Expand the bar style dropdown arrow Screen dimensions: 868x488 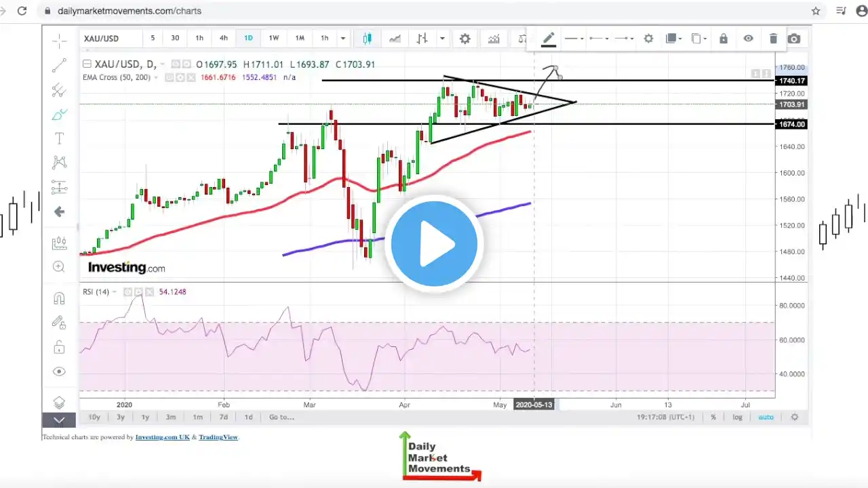point(442,39)
